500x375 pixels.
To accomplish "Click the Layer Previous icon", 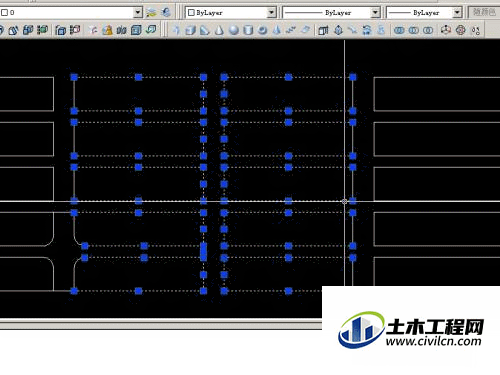I will [165, 13].
